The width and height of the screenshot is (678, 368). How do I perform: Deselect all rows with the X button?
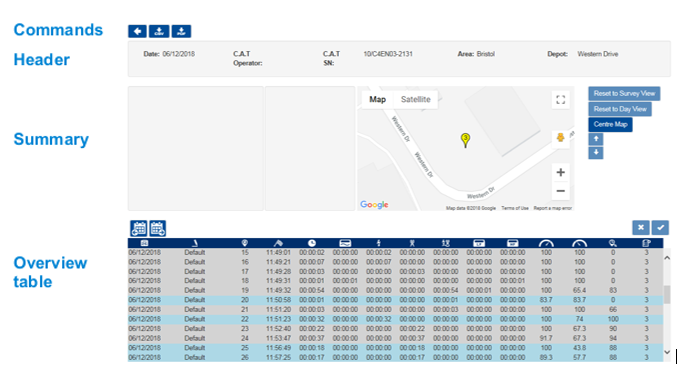click(641, 227)
